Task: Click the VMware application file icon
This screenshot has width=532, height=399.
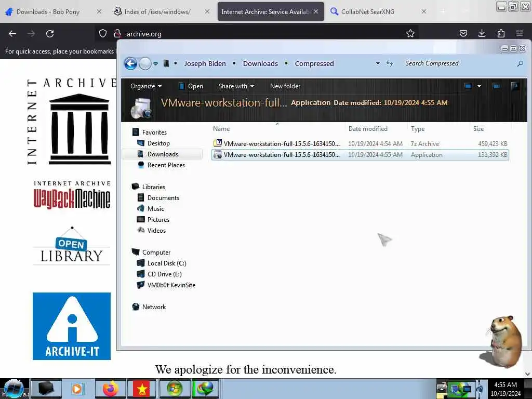Action: pyautogui.click(x=218, y=155)
